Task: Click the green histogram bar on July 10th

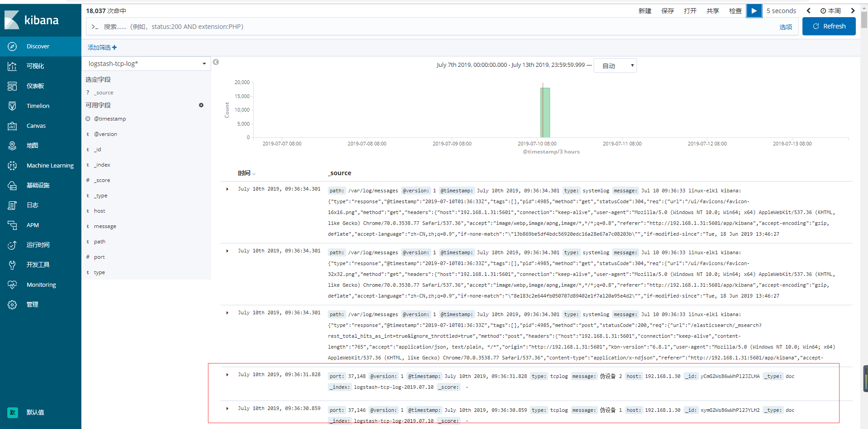Action: click(x=545, y=112)
